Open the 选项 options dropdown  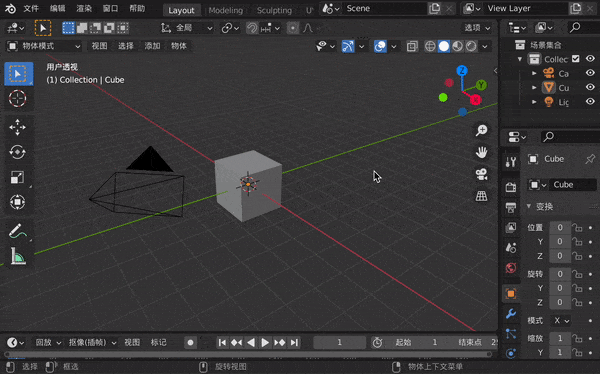point(477,28)
